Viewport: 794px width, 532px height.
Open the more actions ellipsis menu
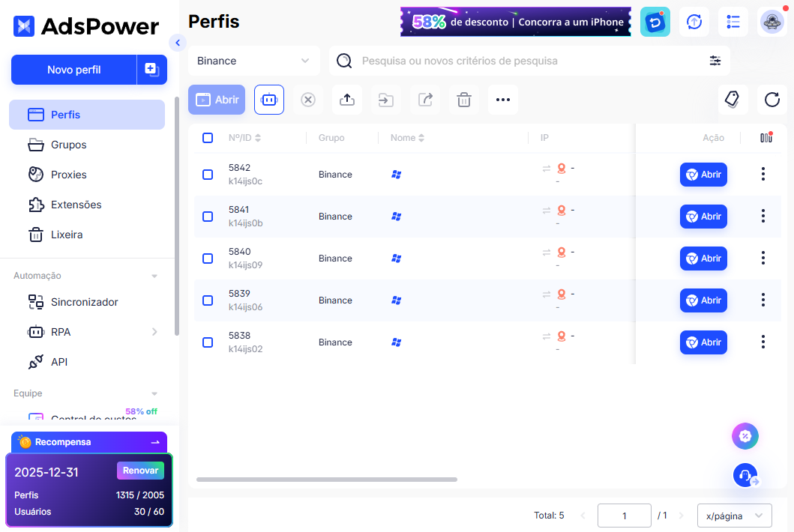pyautogui.click(x=503, y=100)
